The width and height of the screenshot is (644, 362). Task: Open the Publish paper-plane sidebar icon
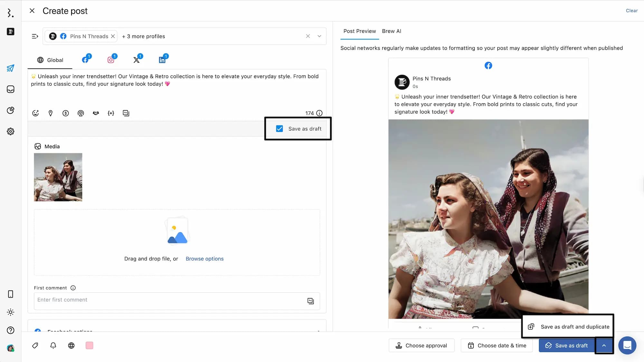pos(10,68)
